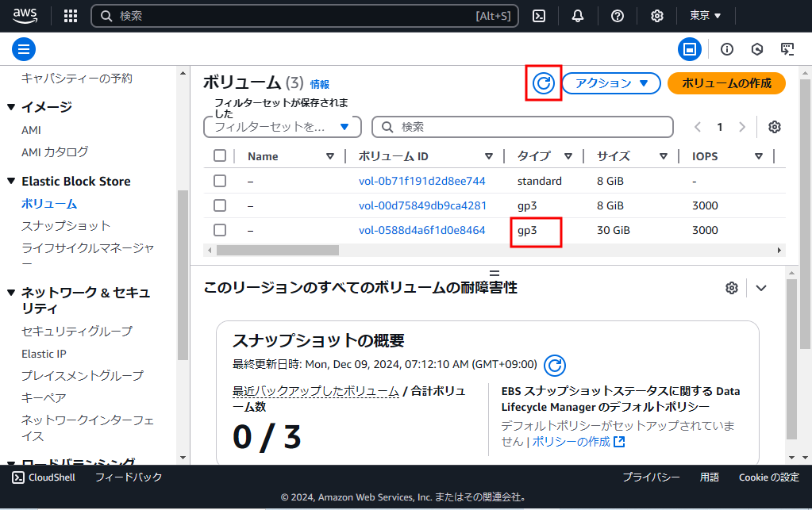The height and width of the screenshot is (510, 812).
Task: Click the hexagon icon in header
Action: pos(757,49)
